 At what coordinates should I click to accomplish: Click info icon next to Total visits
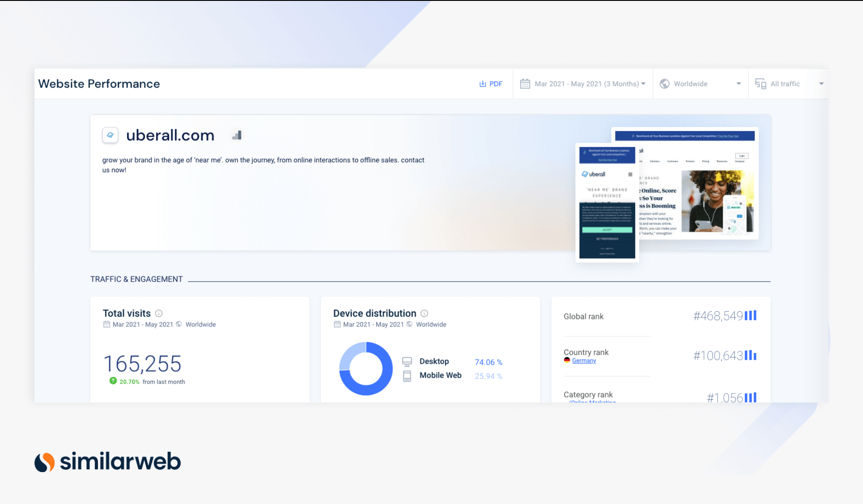coord(159,314)
